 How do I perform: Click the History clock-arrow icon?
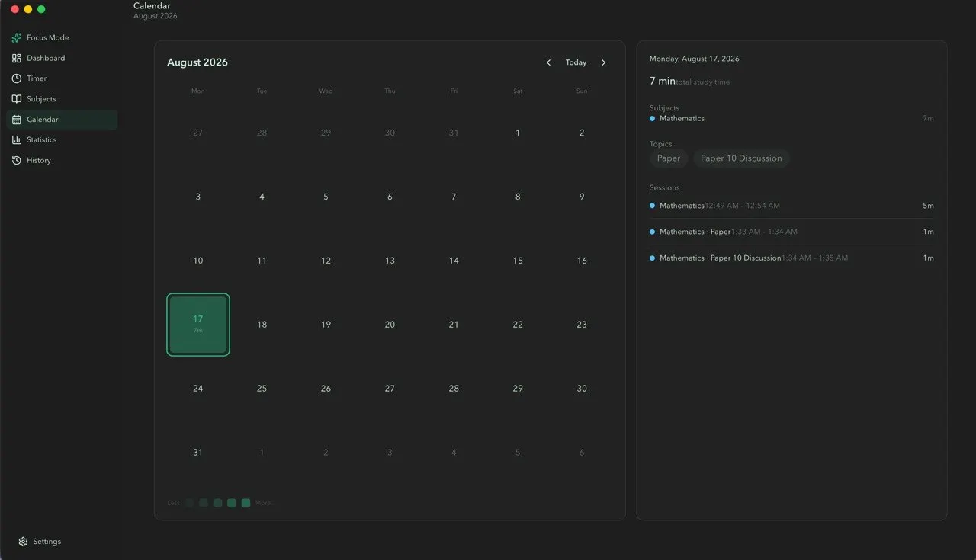(17, 161)
